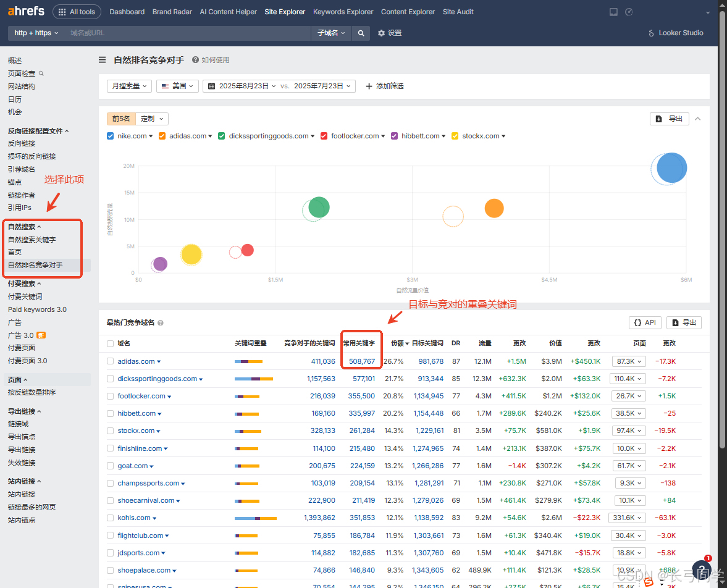Click the green dickssportinggoods bubble in chart

[x=319, y=207]
